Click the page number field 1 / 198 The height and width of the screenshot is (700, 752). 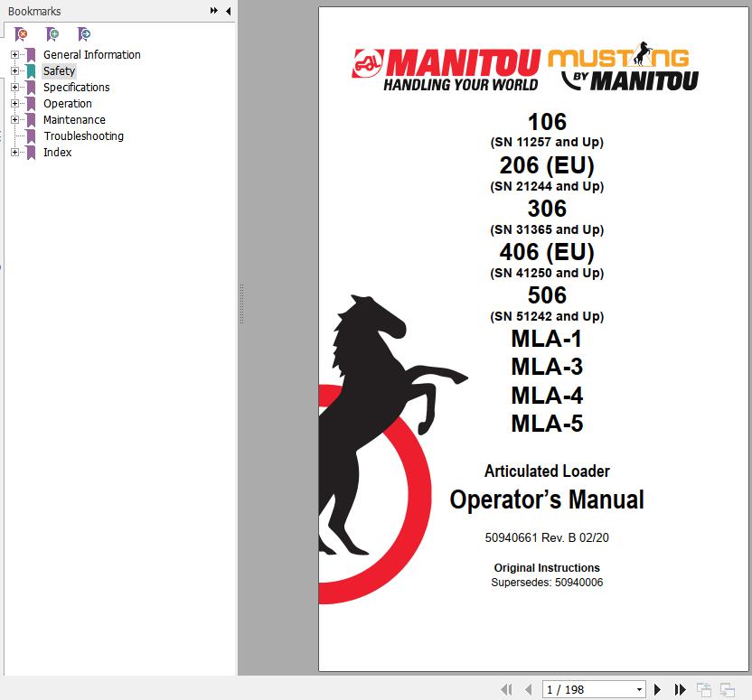(x=594, y=689)
